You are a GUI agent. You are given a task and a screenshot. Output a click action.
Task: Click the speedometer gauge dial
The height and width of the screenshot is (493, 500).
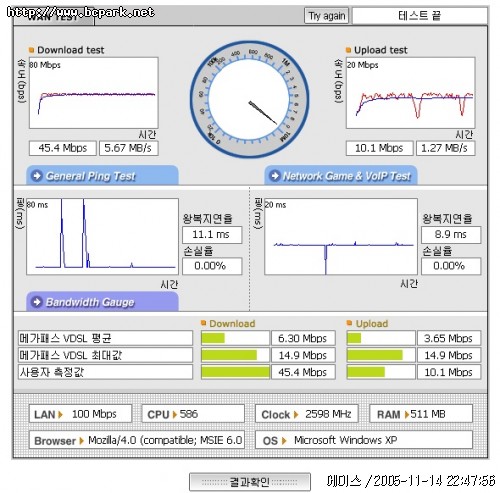(249, 99)
